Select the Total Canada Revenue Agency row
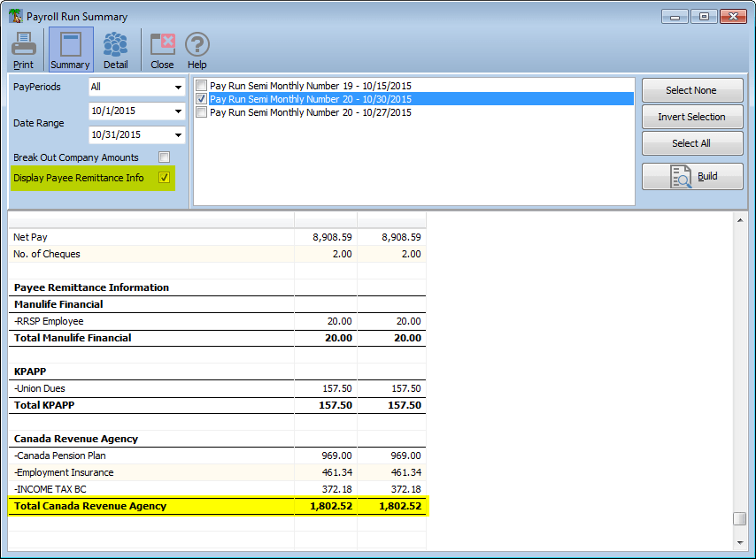The image size is (756, 559). click(x=217, y=506)
